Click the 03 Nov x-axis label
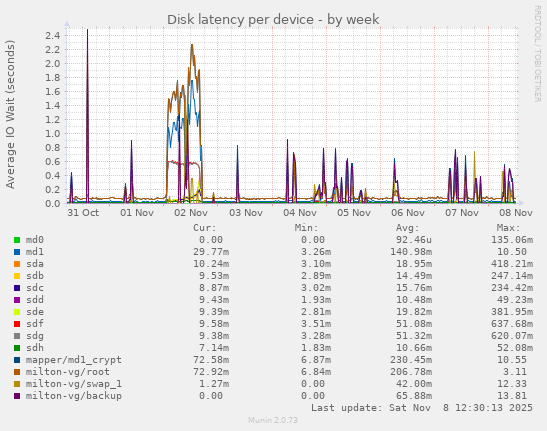The height and width of the screenshot is (431, 547). tap(246, 213)
